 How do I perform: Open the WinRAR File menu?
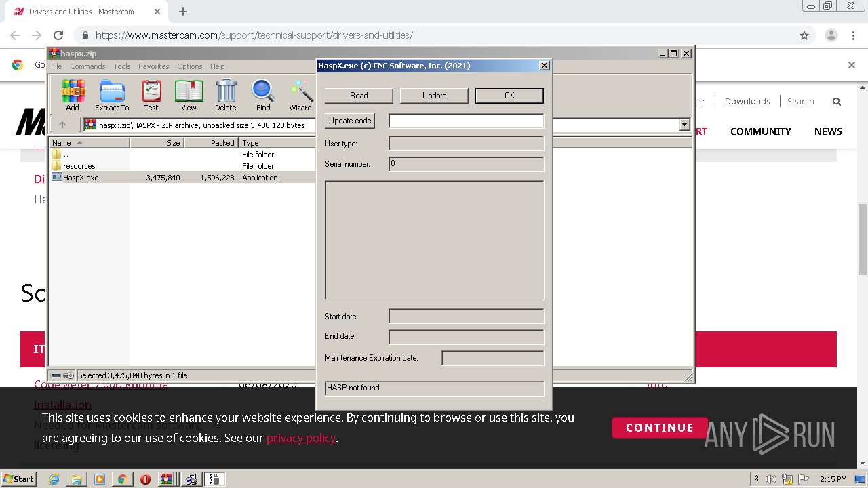point(56,66)
